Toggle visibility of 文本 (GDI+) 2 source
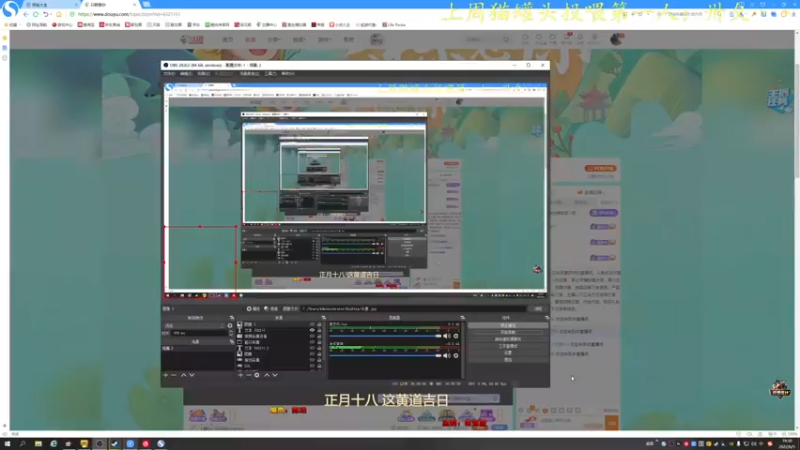 pyautogui.click(x=312, y=348)
